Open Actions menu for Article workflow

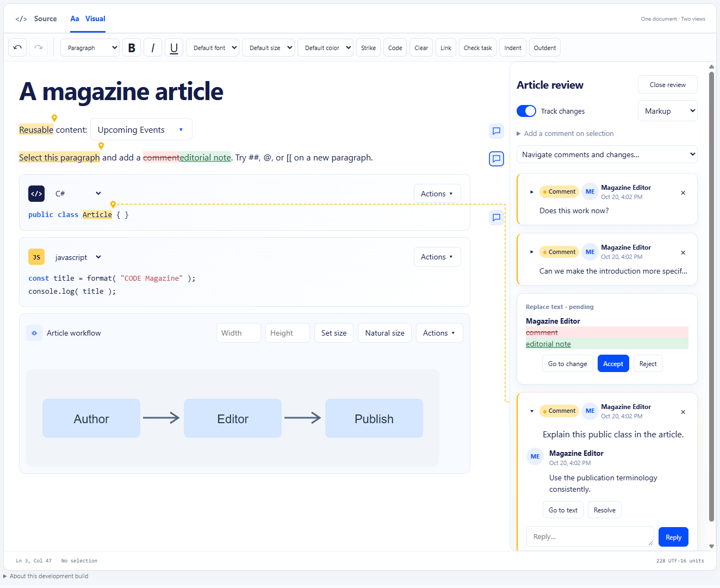[x=439, y=333]
